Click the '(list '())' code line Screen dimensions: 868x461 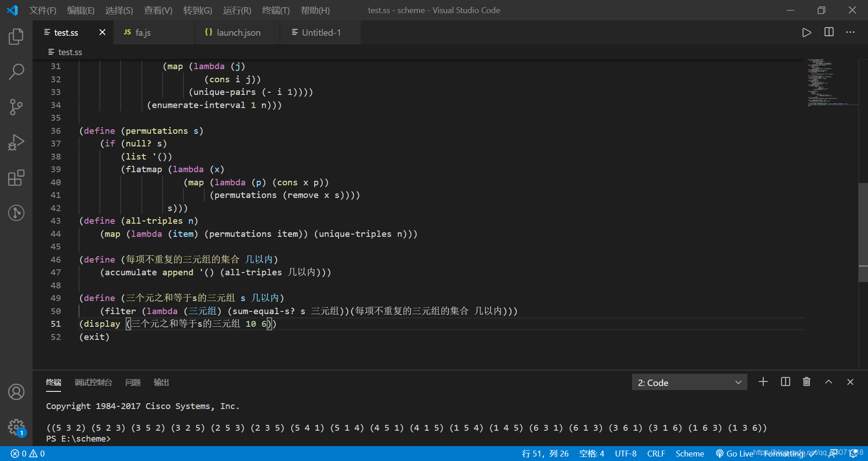click(x=146, y=156)
